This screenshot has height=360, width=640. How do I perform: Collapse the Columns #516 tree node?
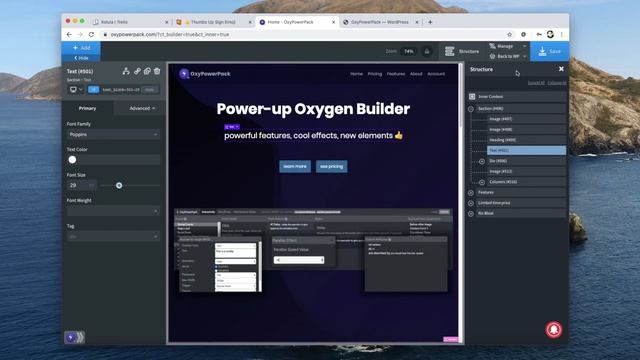(482, 182)
